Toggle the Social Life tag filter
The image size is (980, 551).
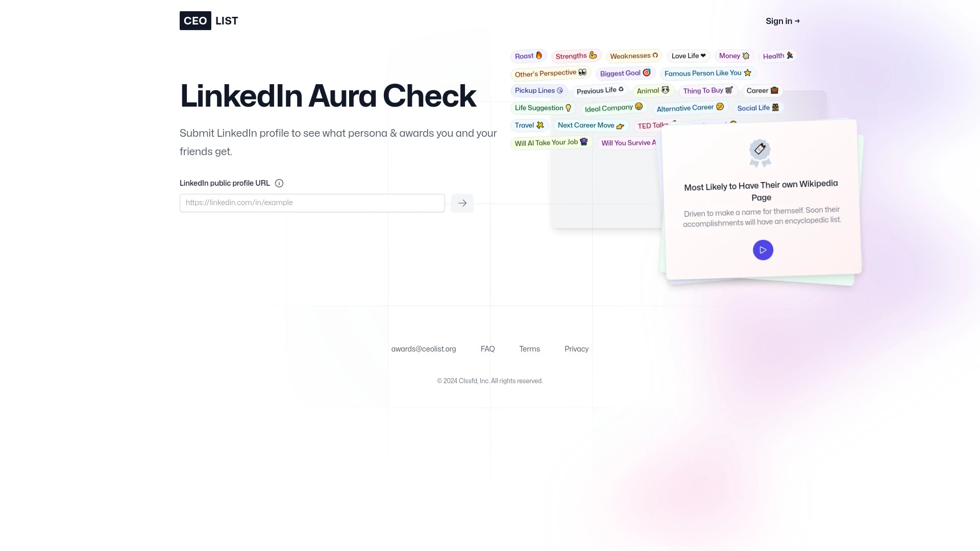758,108
